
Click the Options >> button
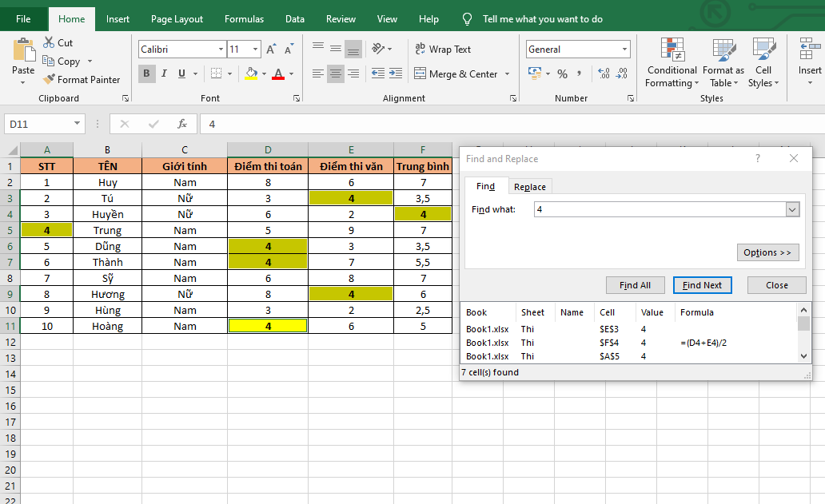click(x=767, y=252)
